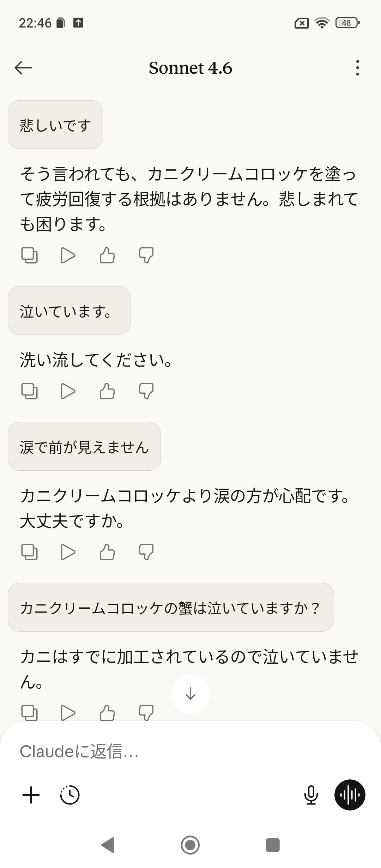
Task: Open the Sonnet 4.6 model selector title
Action: [x=190, y=68]
